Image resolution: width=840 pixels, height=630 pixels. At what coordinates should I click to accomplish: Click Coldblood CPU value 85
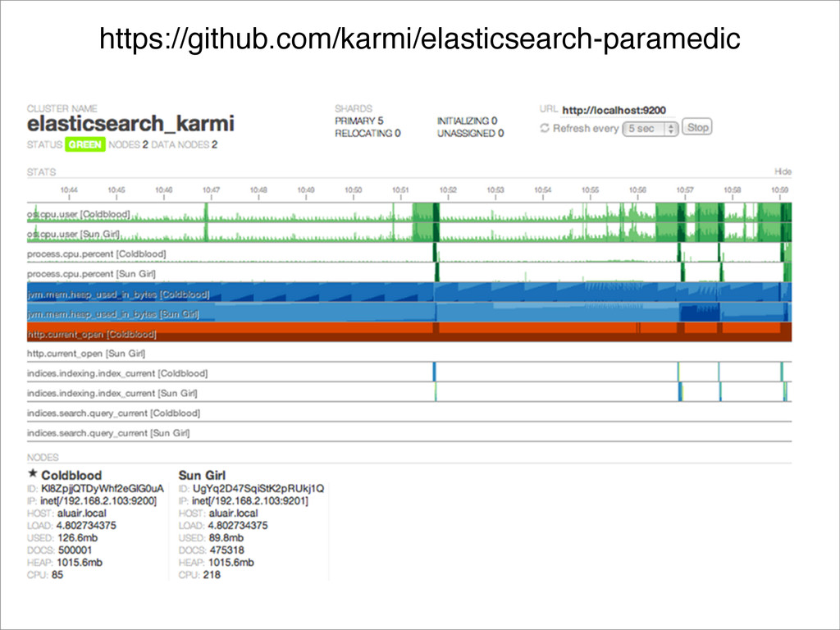tap(57, 575)
